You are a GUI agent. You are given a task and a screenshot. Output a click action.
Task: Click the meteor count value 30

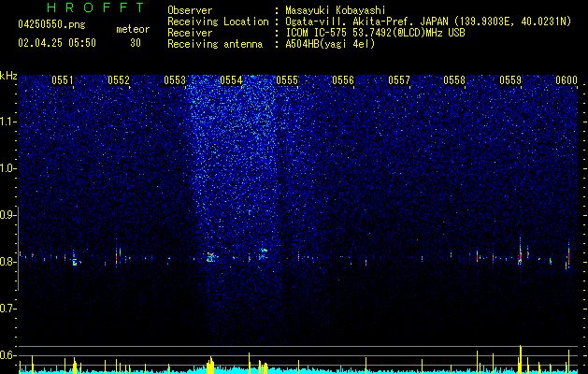[136, 43]
